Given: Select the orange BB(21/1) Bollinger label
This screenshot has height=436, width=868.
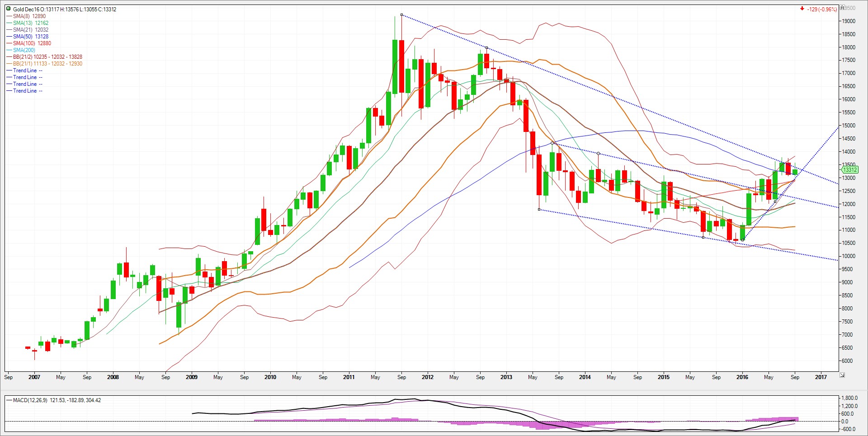Looking at the screenshot, I should pos(47,64).
